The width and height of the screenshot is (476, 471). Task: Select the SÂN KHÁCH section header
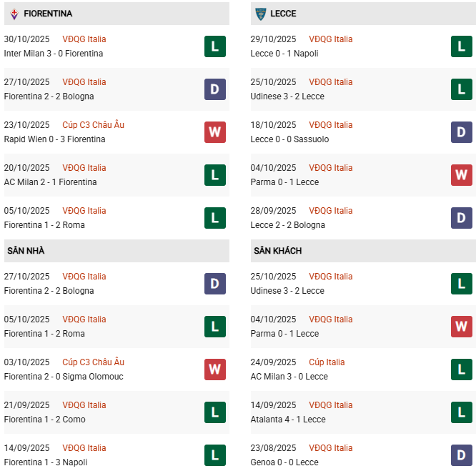[277, 251]
